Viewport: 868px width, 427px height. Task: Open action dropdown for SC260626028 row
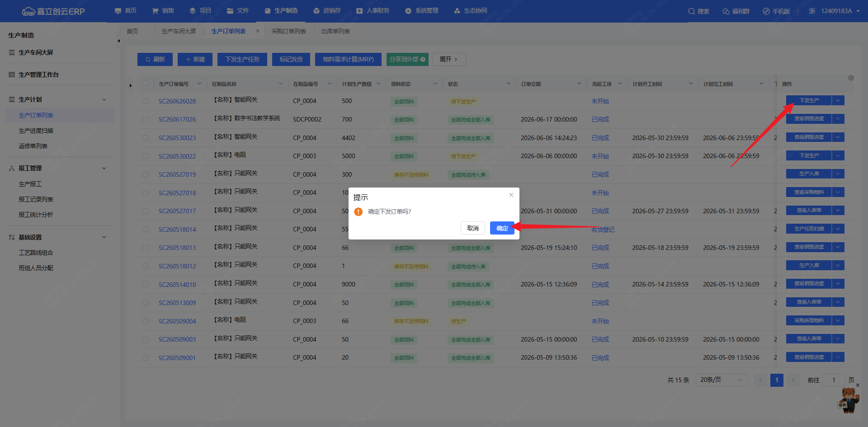[x=838, y=100]
